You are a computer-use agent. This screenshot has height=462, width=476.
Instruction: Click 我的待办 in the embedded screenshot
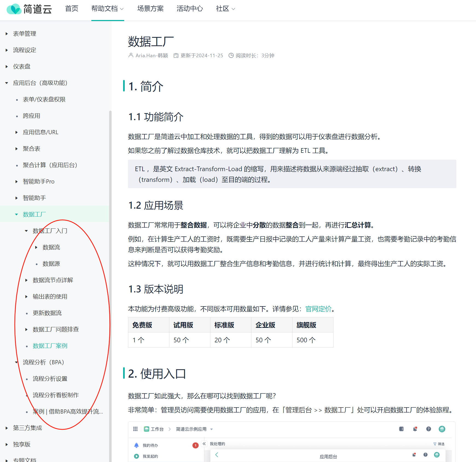coord(150,445)
